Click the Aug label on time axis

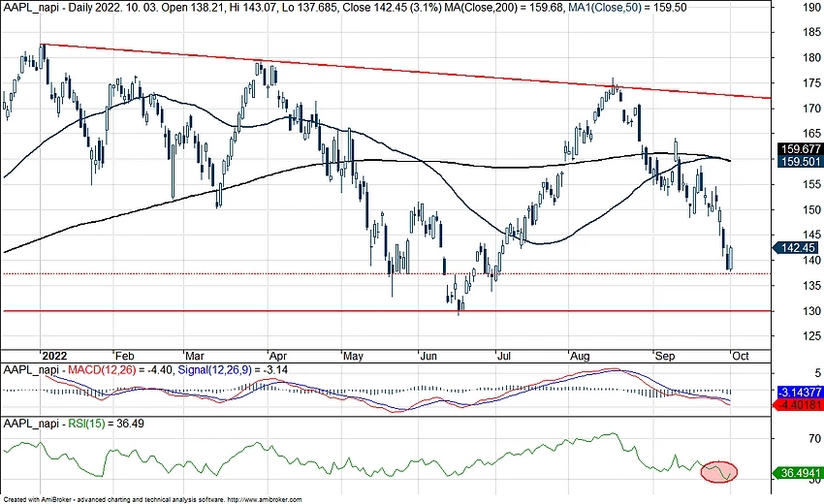coord(580,356)
